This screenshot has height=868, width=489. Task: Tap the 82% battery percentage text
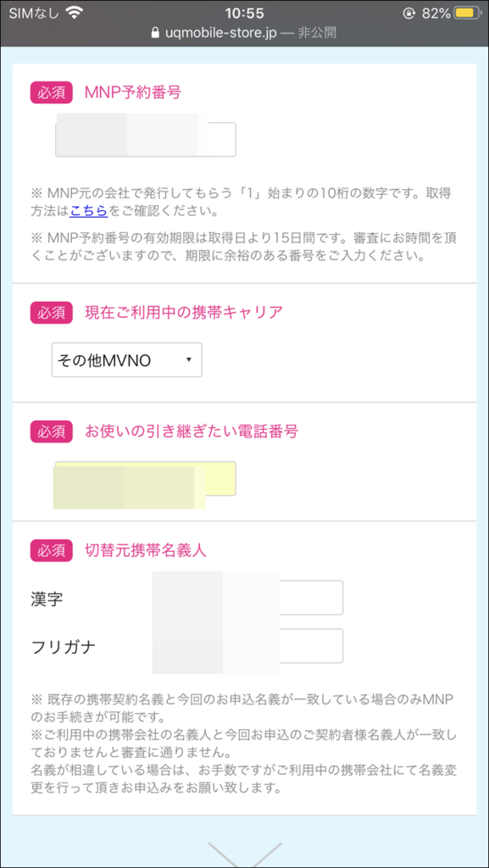click(x=435, y=13)
